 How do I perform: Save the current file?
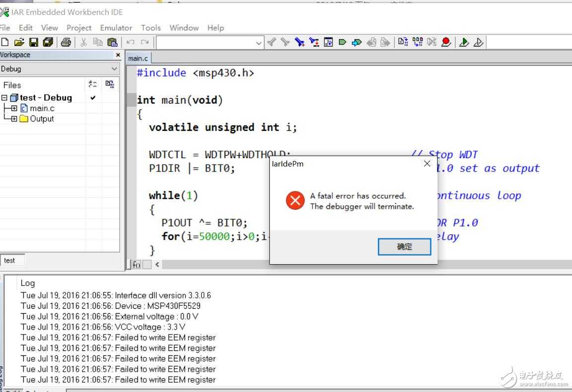34,42
